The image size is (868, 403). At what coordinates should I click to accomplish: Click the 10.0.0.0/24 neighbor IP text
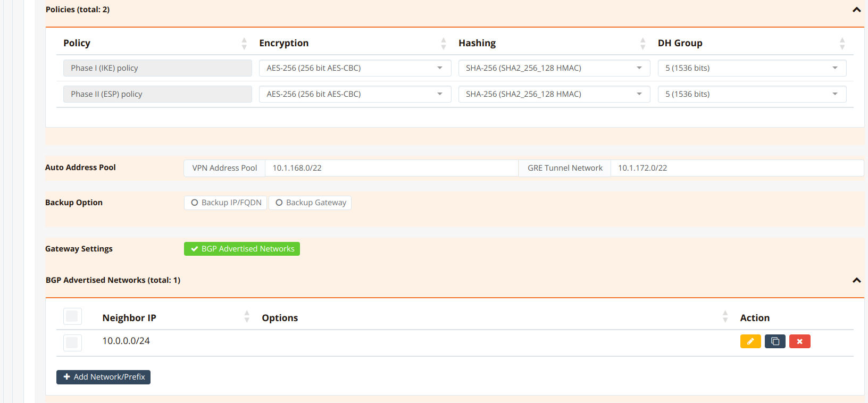pyautogui.click(x=126, y=341)
